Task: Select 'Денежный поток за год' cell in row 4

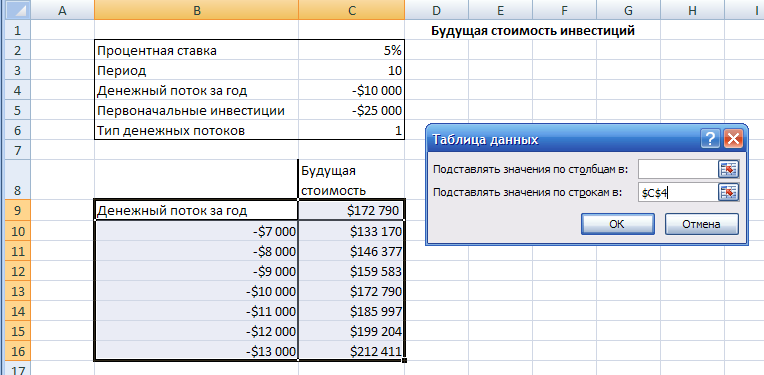Action: click(196, 91)
